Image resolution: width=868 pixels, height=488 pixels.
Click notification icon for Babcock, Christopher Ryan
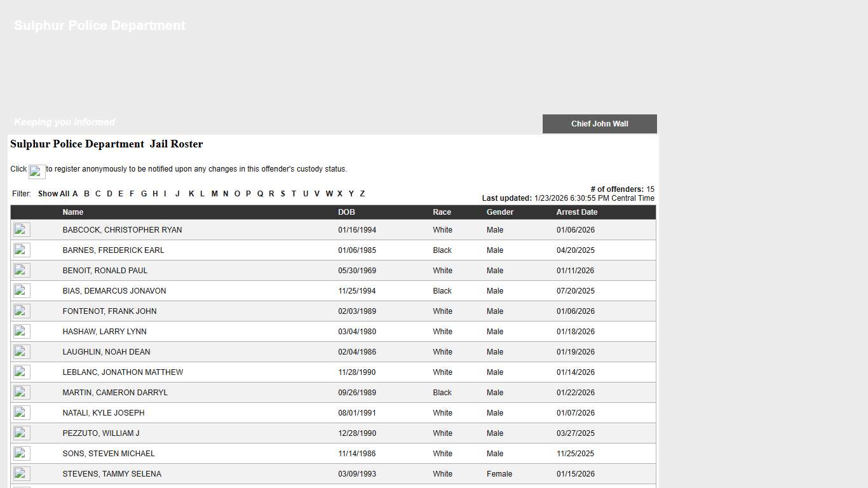22,230
